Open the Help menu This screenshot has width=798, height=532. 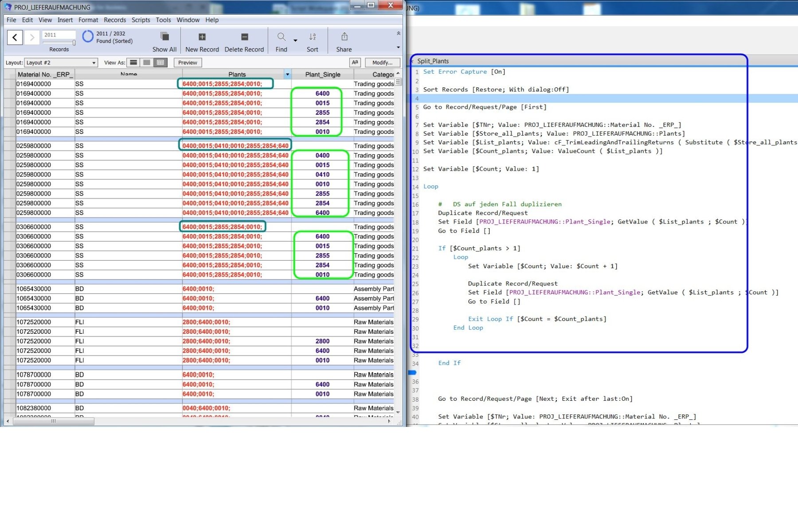pos(212,20)
